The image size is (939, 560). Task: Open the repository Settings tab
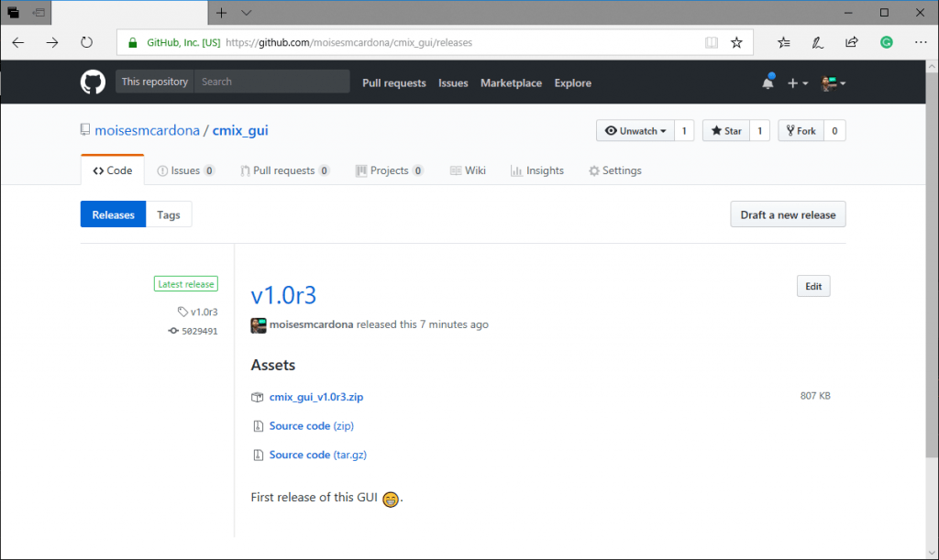615,170
